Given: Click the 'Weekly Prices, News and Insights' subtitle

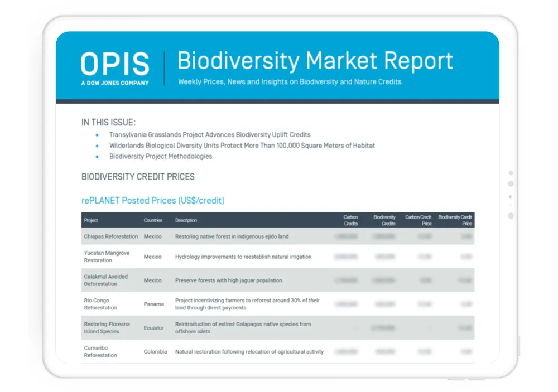Looking at the screenshot, I should tap(290, 82).
